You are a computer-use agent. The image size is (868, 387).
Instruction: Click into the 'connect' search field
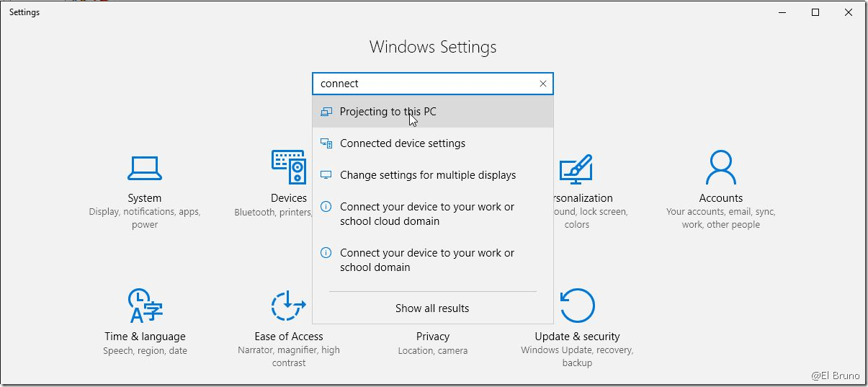(425, 84)
